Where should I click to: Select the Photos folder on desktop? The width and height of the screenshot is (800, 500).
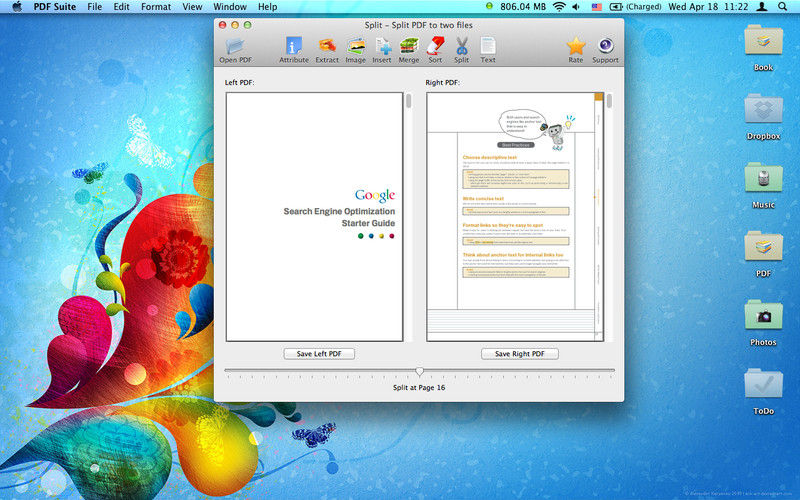point(763,323)
